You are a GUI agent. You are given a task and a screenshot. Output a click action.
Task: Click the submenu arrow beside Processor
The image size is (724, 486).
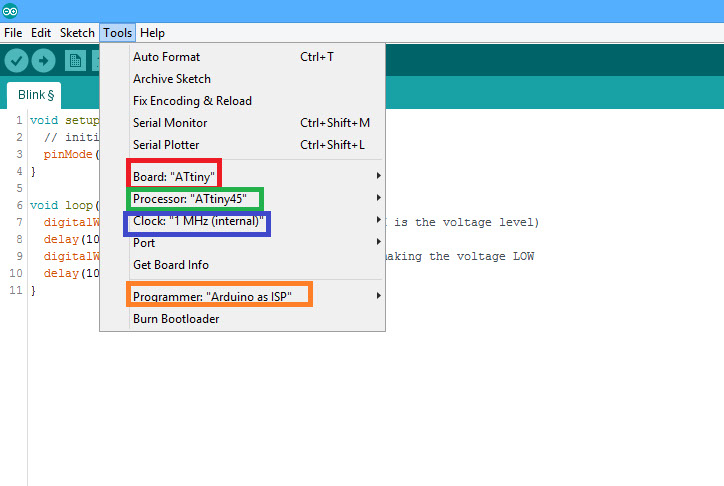pos(379,198)
